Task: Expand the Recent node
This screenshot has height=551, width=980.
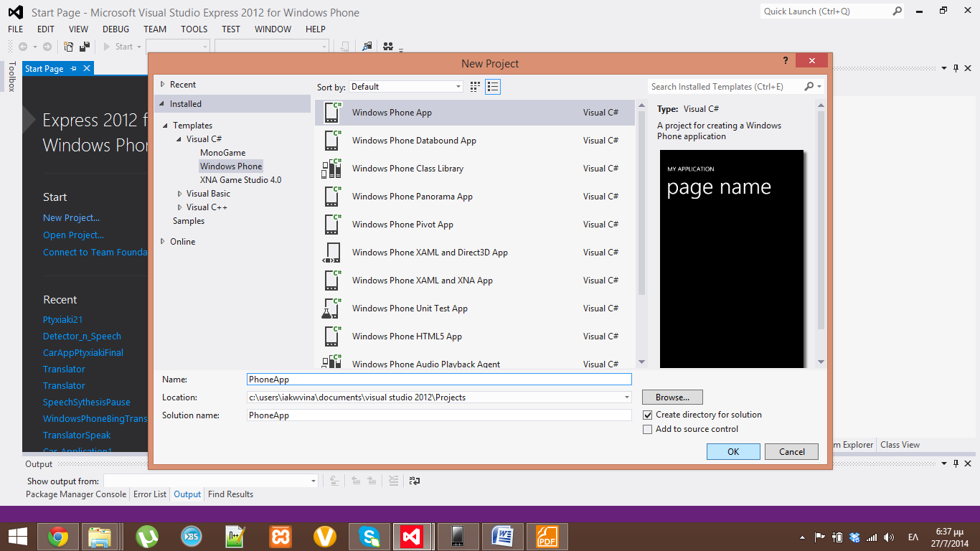Action: (163, 85)
